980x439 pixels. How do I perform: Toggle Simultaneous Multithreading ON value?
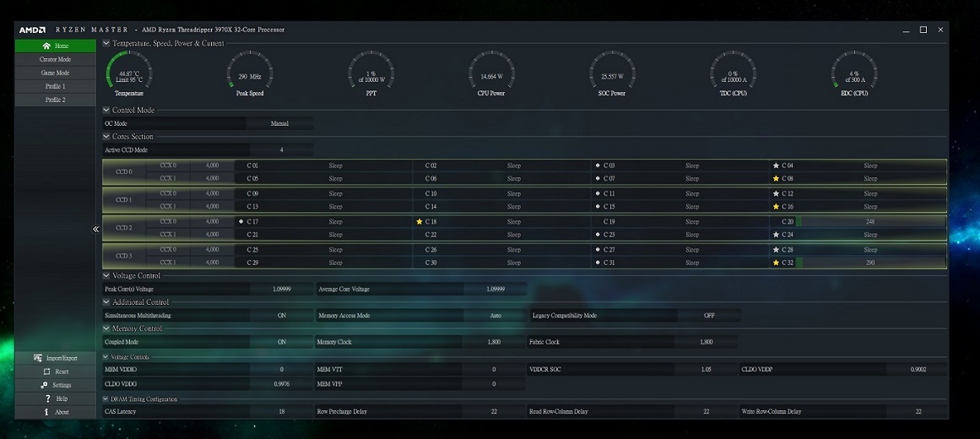(281, 316)
